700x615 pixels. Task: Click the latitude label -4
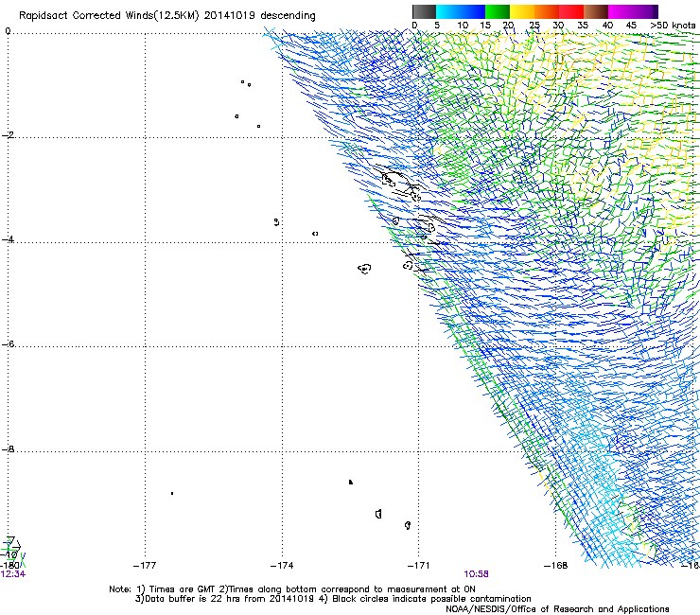[x=8, y=239]
